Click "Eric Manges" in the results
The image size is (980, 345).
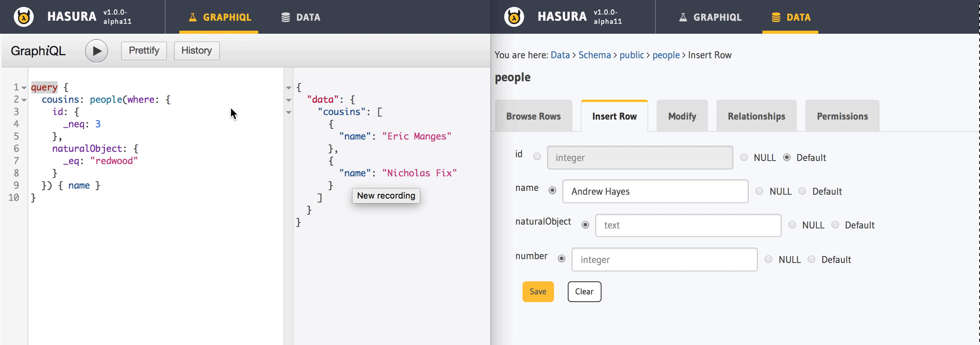(417, 136)
